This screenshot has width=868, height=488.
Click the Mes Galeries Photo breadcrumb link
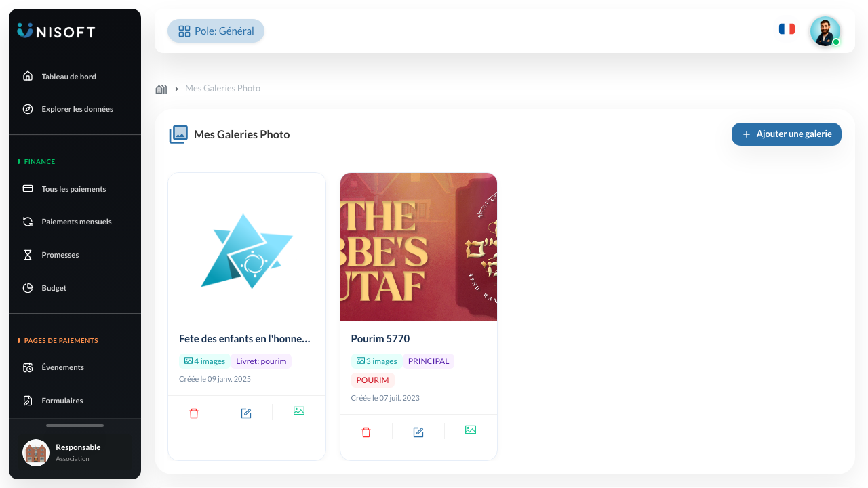(222, 89)
